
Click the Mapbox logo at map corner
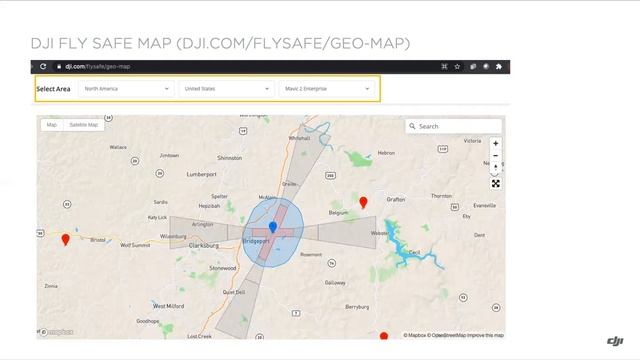tap(58, 332)
